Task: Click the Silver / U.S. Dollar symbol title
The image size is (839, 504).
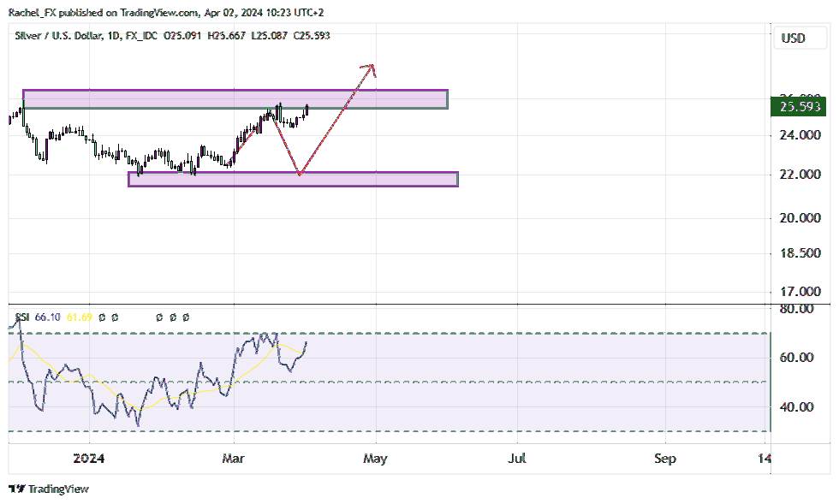Action: (x=58, y=36)
